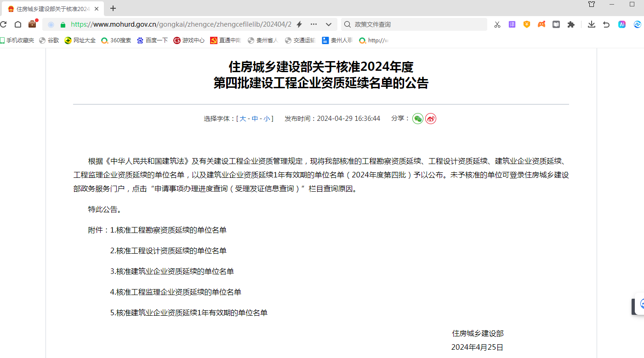Close the 住房城乡建设部 tab
Viewport: 644px width, 358px height.
[x=97, y=9]
